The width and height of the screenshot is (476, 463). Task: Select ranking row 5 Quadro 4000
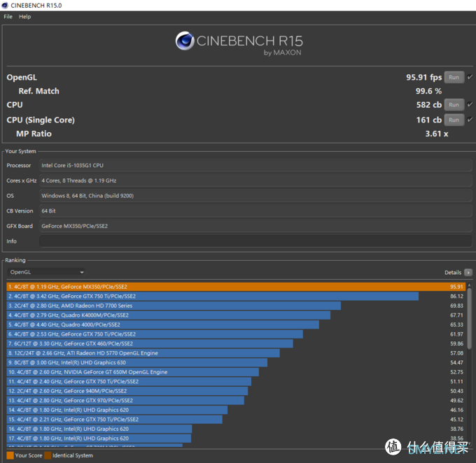point(236,325)
